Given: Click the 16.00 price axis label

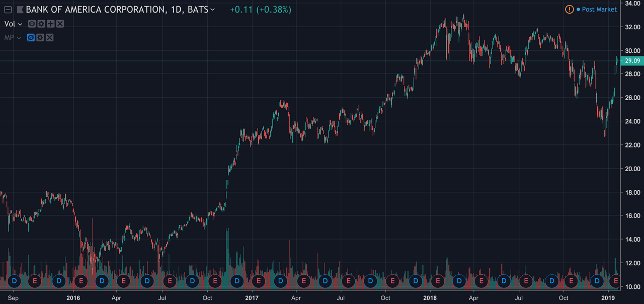Looking at the screenshot, I should tap(632, 216).
